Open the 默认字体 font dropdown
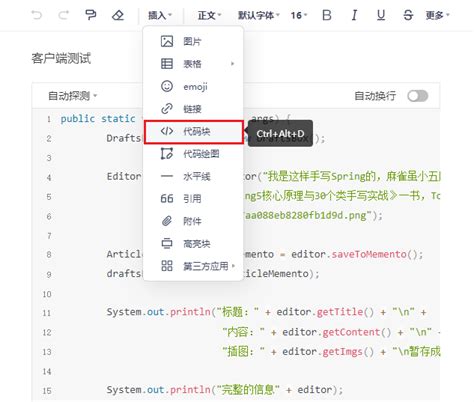The height and width of the screenshot is (402, 474). coord(259,15)
